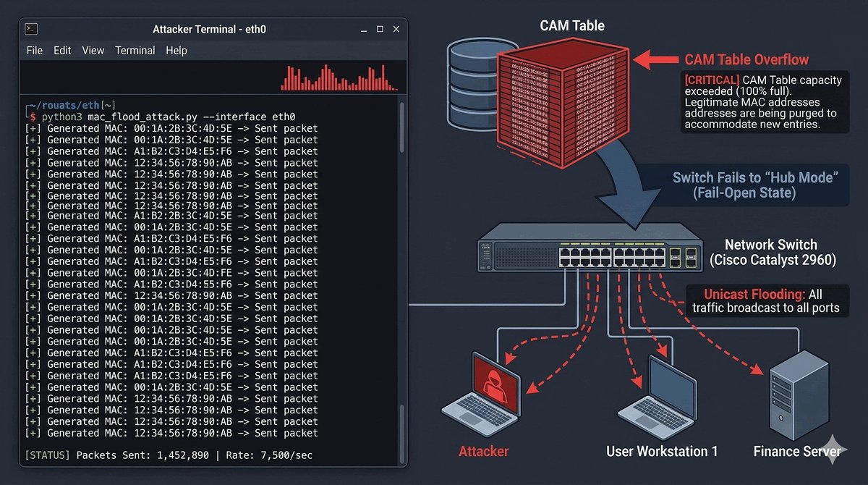Open the File menu

click(x=34, y=51)
